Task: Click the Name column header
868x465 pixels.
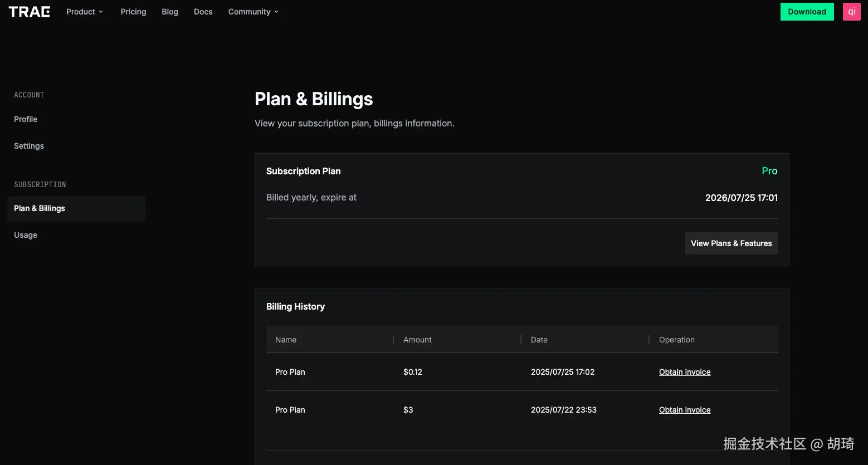Action: (286, 340)
